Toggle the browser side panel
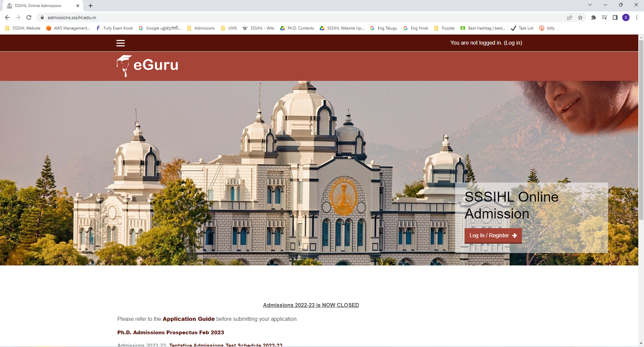The width and height of the screenshot is (644, 347). point(615,17)
